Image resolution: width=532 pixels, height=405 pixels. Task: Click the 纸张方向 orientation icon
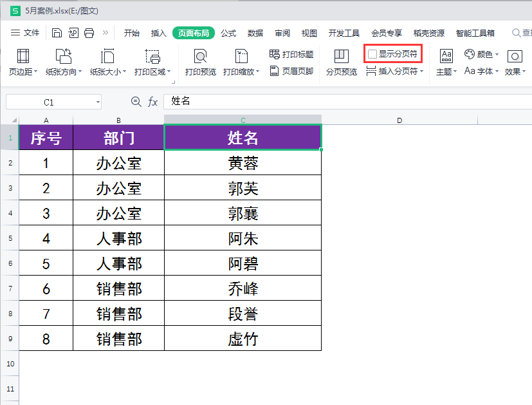[x=63, y=56]
